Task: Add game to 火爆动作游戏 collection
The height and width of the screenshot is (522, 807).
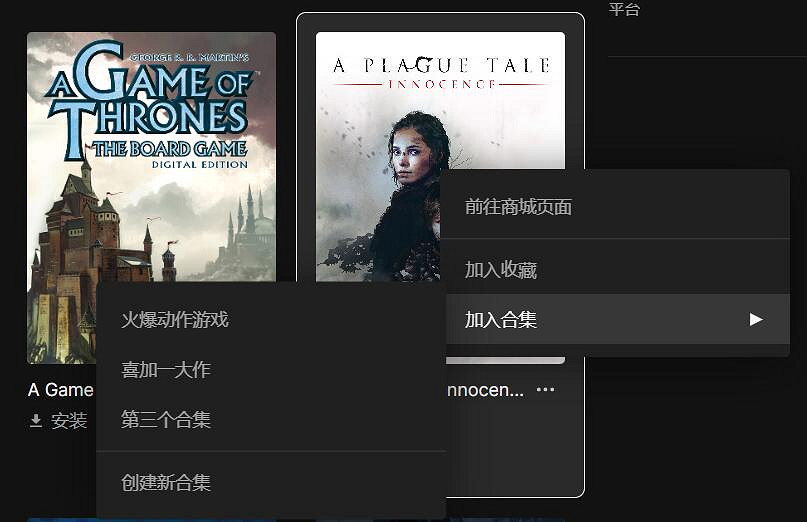Action: pyautogui.click(x=271, y=320)
